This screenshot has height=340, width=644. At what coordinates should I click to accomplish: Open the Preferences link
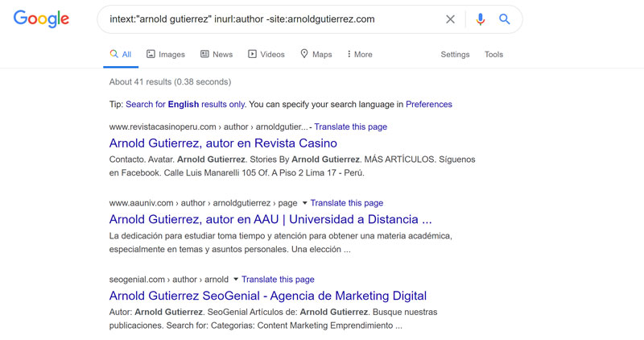(429, 105)
